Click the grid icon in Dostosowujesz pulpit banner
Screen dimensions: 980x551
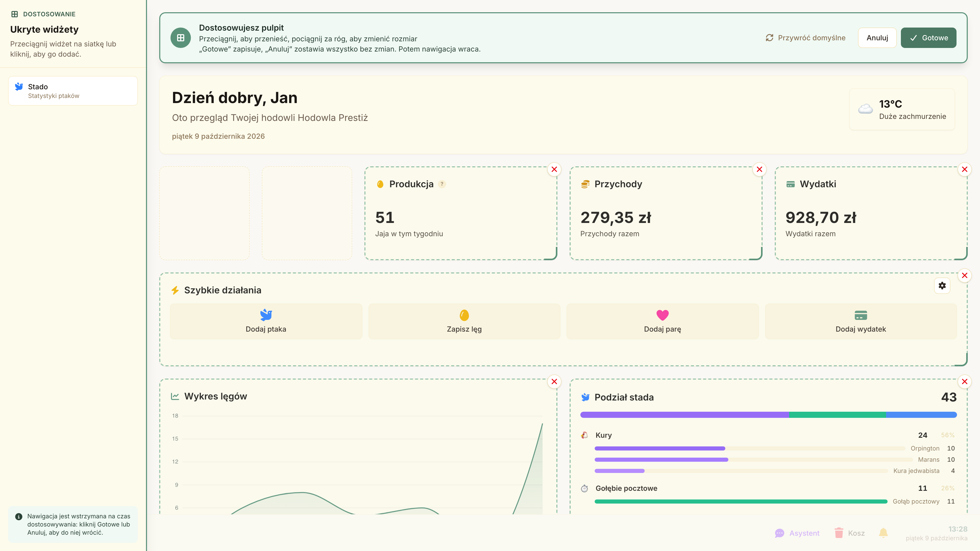point(181,38)
